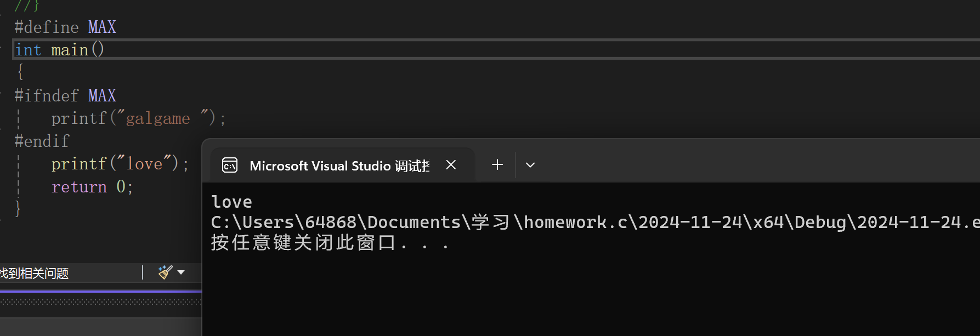This screenshot has height=336, width=980.
Task: Click the 找到相关问题 status text
Action: click(34, 273)
